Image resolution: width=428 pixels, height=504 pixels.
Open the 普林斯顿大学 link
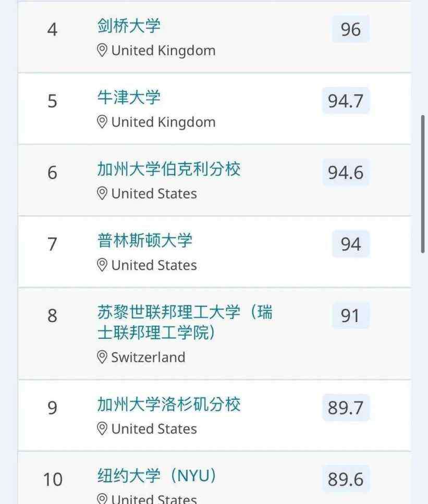[145, 240]
